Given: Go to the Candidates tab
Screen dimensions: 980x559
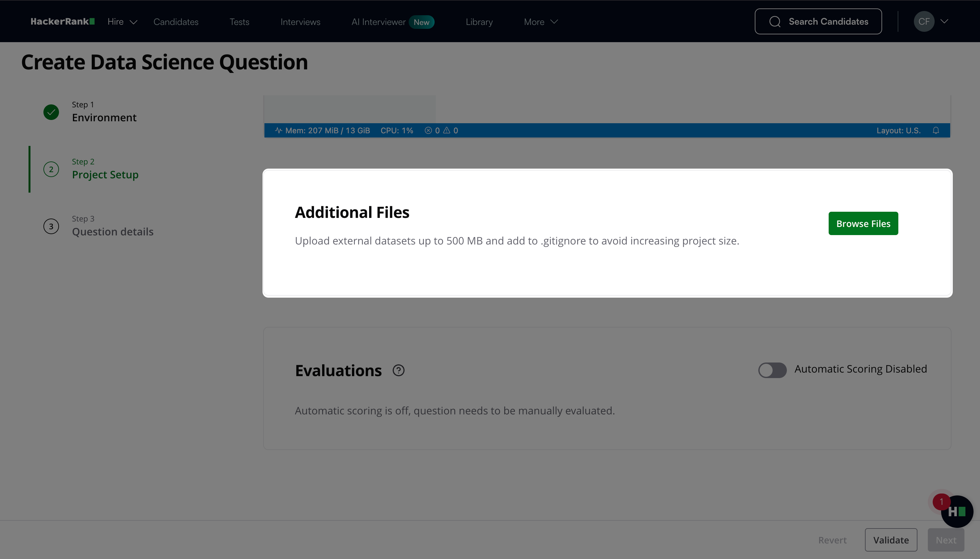Looking at the screenshot, I should [x=176, y=22].
